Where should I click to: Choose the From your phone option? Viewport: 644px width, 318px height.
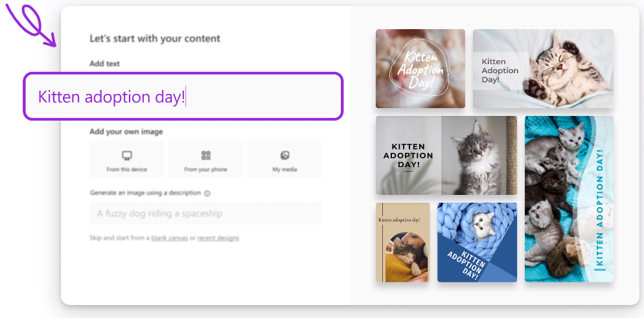click(x=206, y=159)
